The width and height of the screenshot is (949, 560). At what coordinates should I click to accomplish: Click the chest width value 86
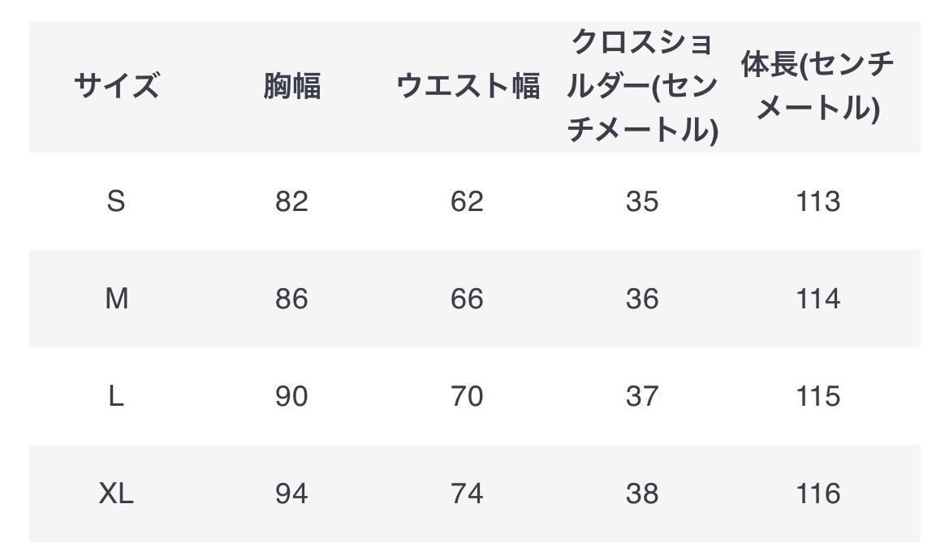(x=291, y=299)
